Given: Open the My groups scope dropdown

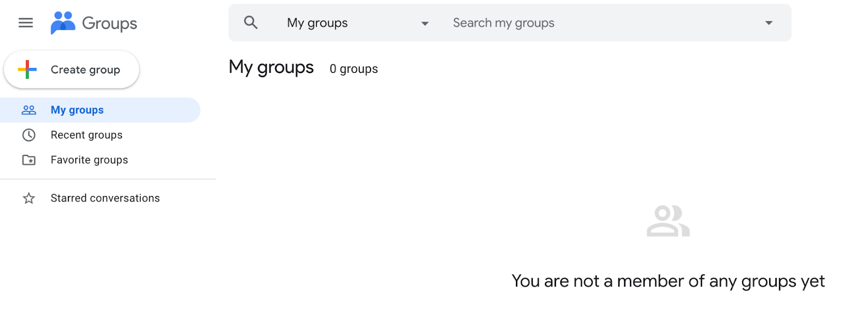Looking at the screenshot, I should coord(358,23).
